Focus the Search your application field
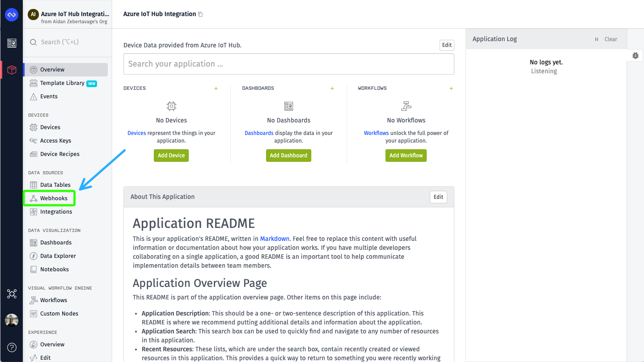 (x=289, y=64)
